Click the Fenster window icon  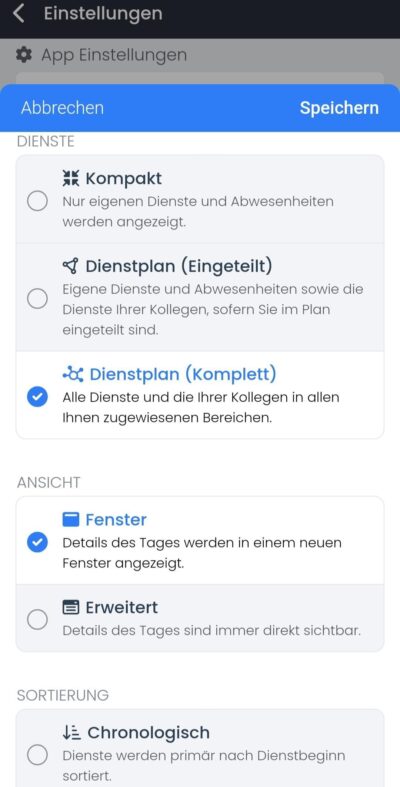71,519
